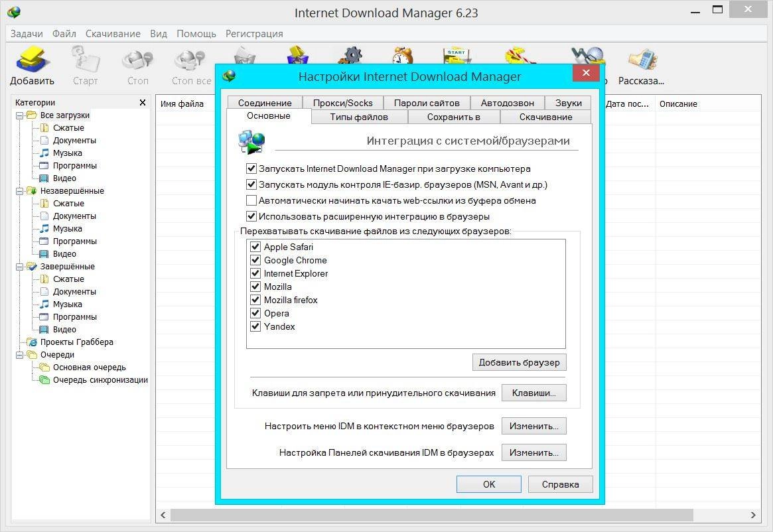Image resolution: width=773 pixels, height=532 pixels.
Task: Click the Добавить (add URL) toolbar icon
Action: 33,59
